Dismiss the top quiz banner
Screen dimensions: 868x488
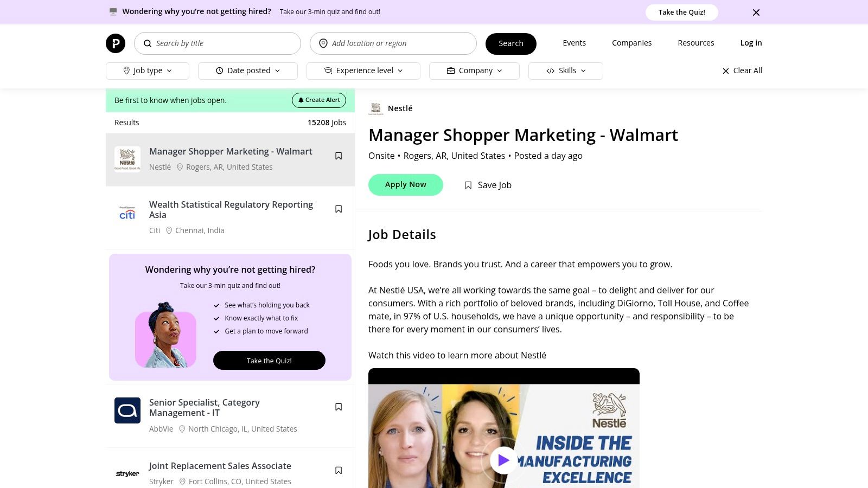756,12
